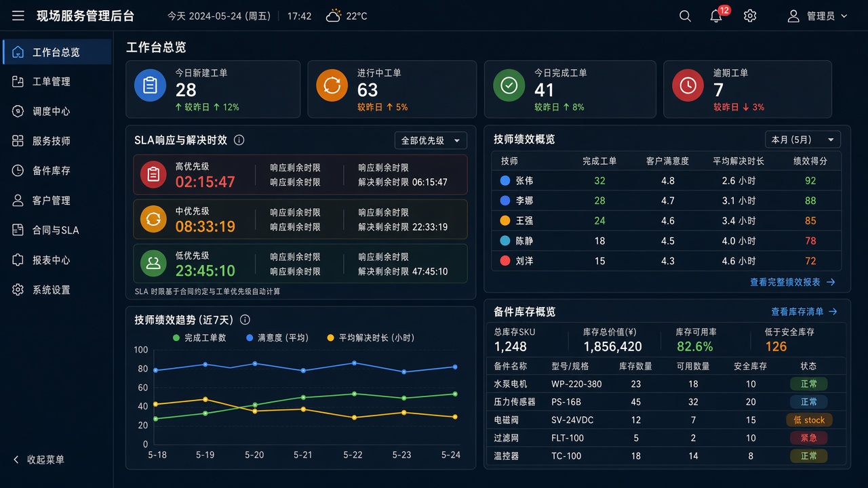Open the 本月 (5月) period dropdown
The width and height of the screenshot is (868, 488).
(x=803, y=140)
